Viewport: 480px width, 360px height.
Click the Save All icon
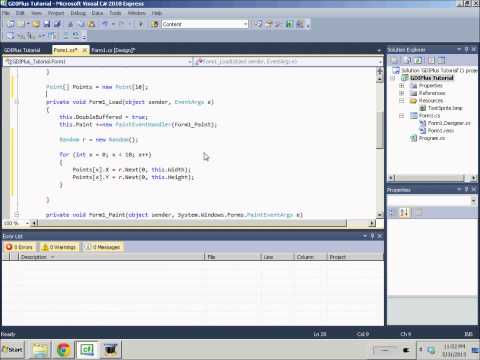57,24
